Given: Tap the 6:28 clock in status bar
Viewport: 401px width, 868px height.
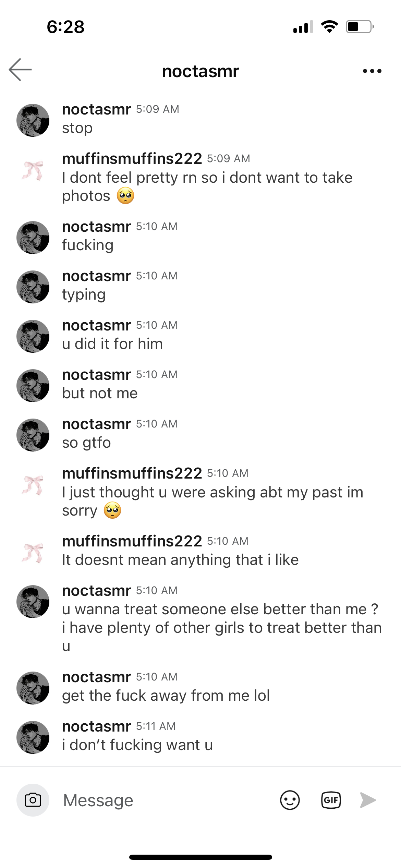Looking at the screenshot, I should (x=65, y=27).
